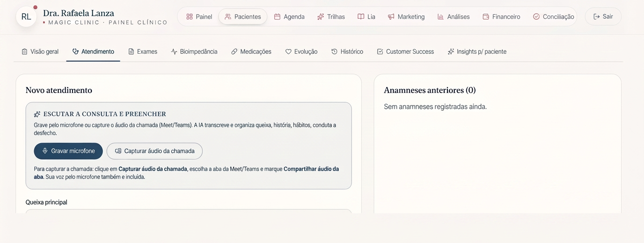
Task: Log out with the Sair button
Action: coord(603,17)
